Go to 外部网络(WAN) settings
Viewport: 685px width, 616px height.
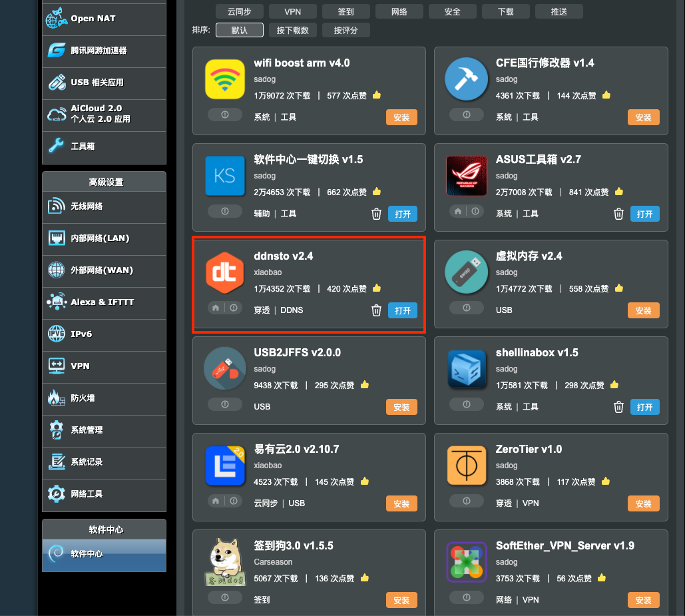pos(104,271)
